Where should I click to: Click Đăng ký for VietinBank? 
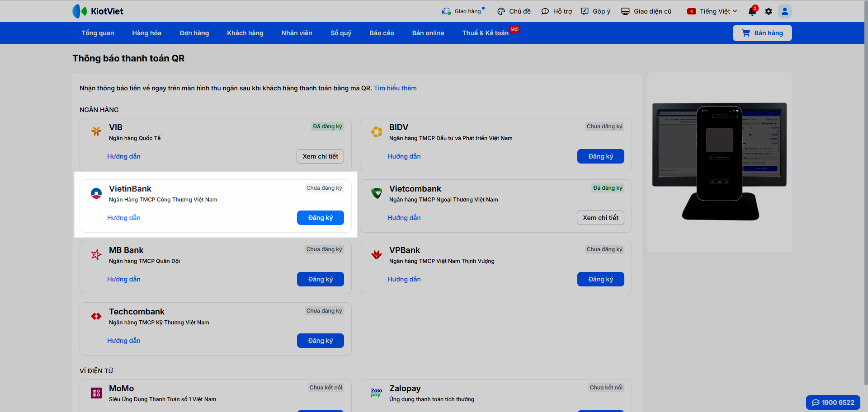click(321, 218)
